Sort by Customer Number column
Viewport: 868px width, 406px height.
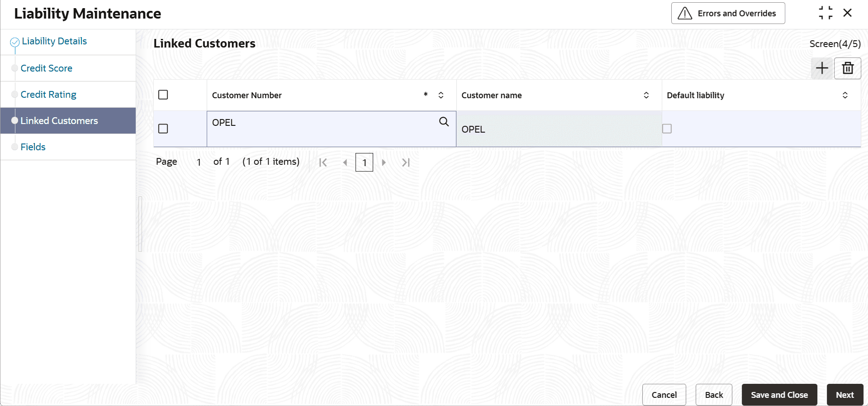tap(441, 95)
